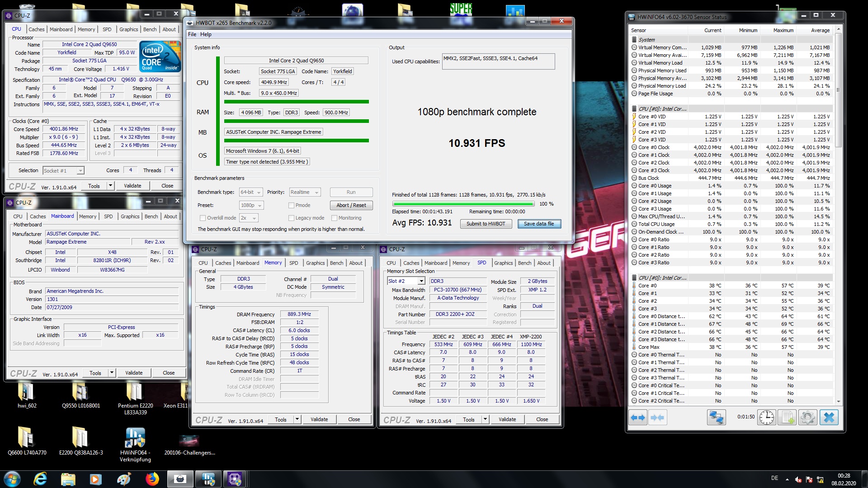This screenshot has height=488, width=868.
Task: Open E2200 Q838A126-3 desktop folder
Action: pos(81,441)
